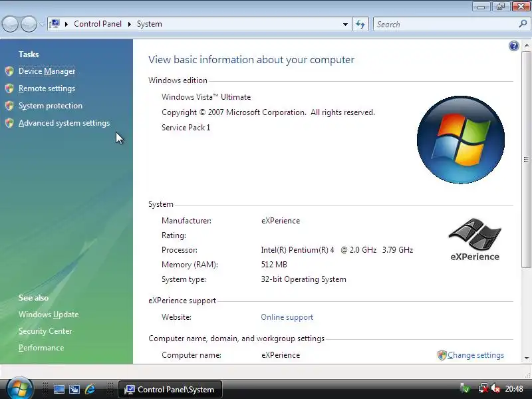Open Performance link in sidebar
The width and height of the screenshot is (532, 399).
[x=41, y=348]
